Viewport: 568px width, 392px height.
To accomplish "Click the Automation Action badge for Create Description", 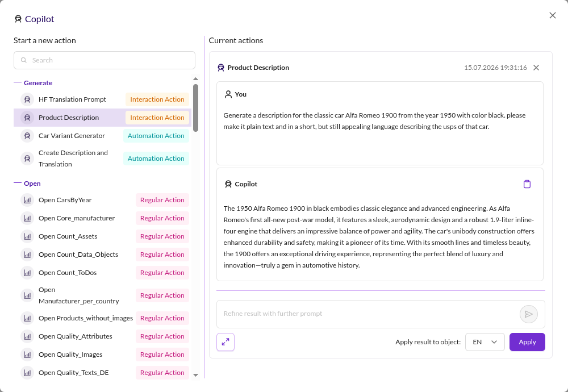I will (156, 159).
